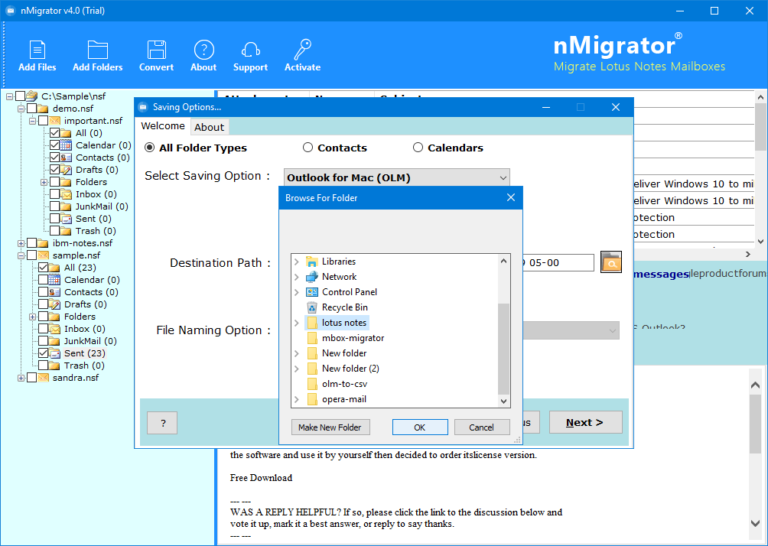
Task: Select the Calendars radio button
Action: 418,148
